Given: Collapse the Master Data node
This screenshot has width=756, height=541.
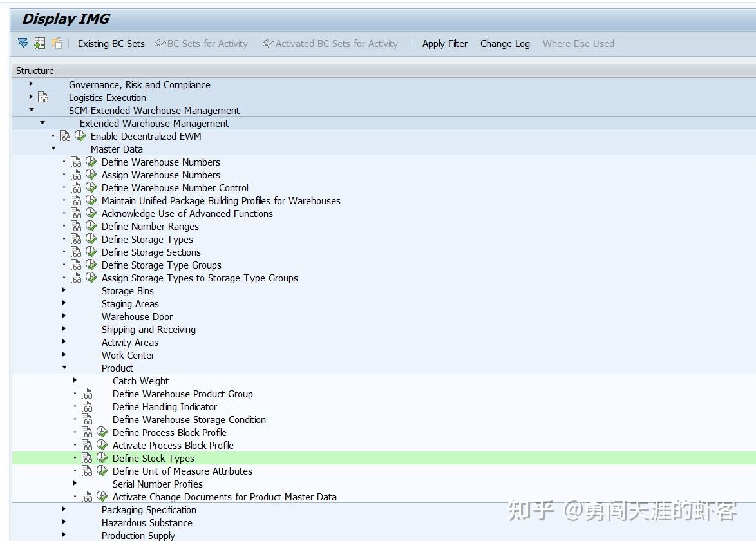Looking at the screenshot, I should click(x=53, y=149).
